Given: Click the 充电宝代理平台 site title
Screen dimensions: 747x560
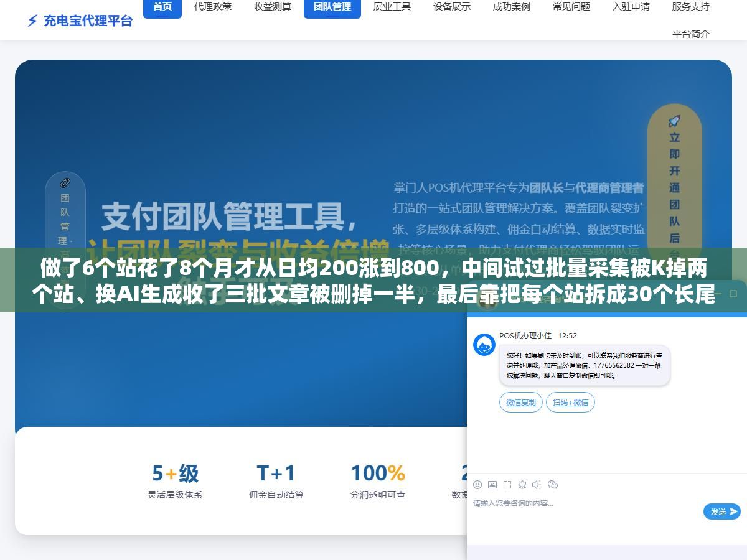Looking at the screenshot, I should coord(88,21).
